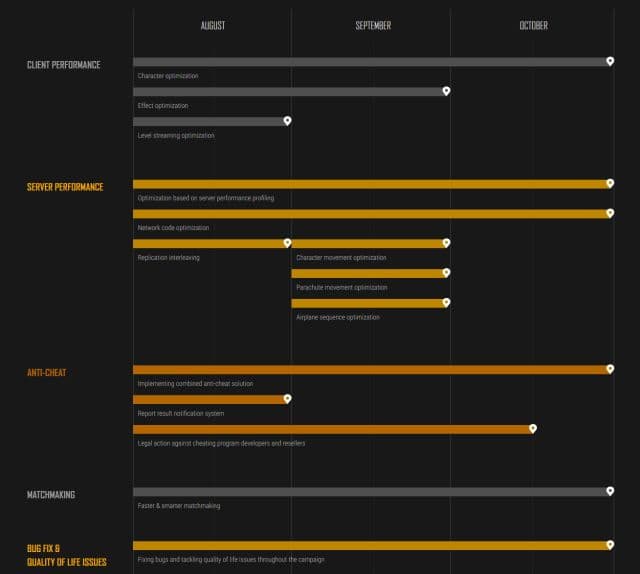Select the SERVER PERFORMANCE category label
The image size is (640, 574).
(65, 187)
